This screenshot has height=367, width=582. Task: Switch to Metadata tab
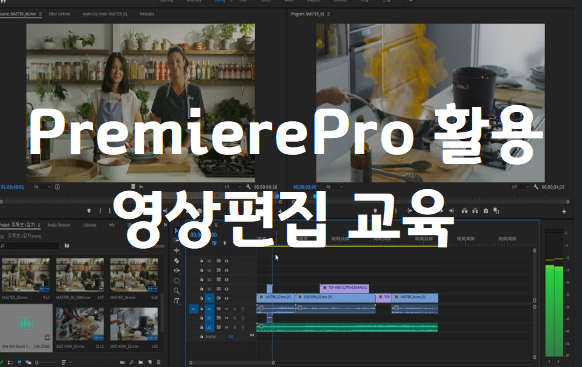147,14
